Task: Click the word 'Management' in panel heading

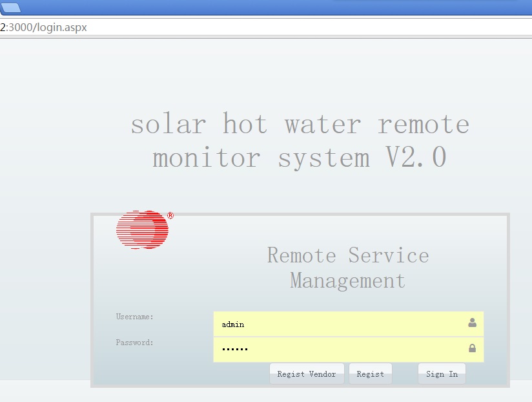Action: point(348,281)
